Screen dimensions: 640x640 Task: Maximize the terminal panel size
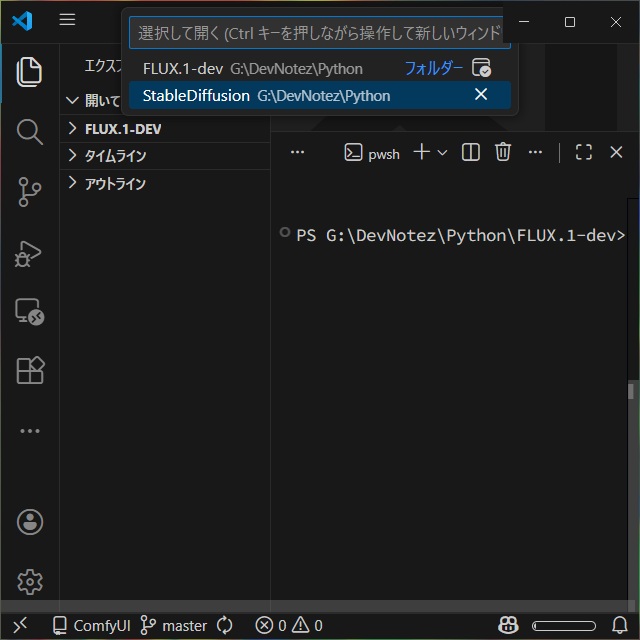(584, 152)
